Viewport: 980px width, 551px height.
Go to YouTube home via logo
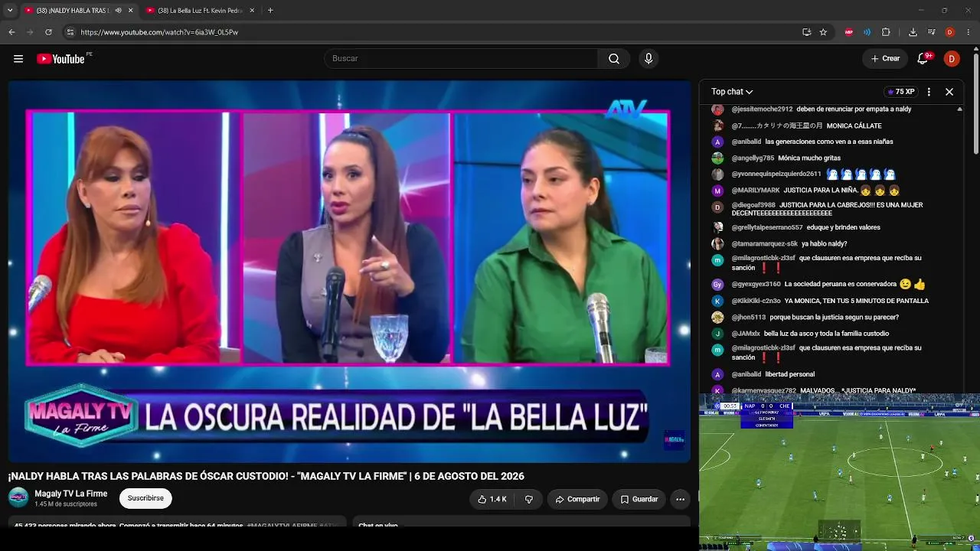click(x=60, y=59)
